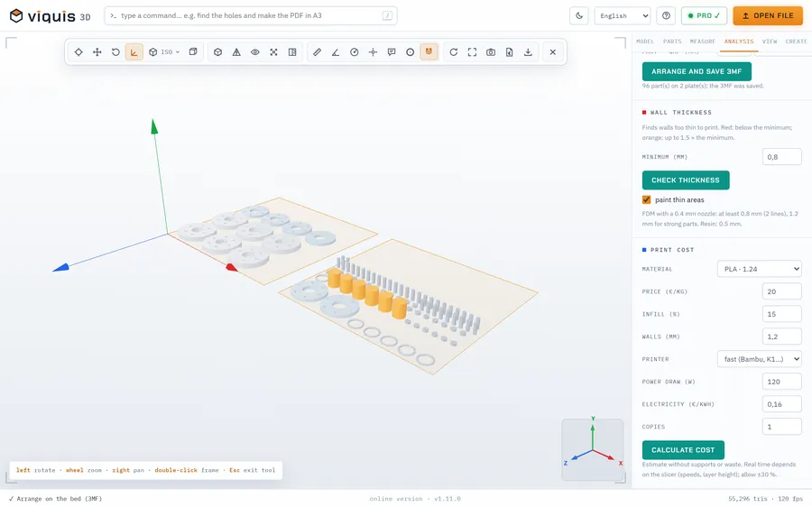Screen dimensions: 812x507
Task: Open the English language dropdown
Action: (623, 15)
